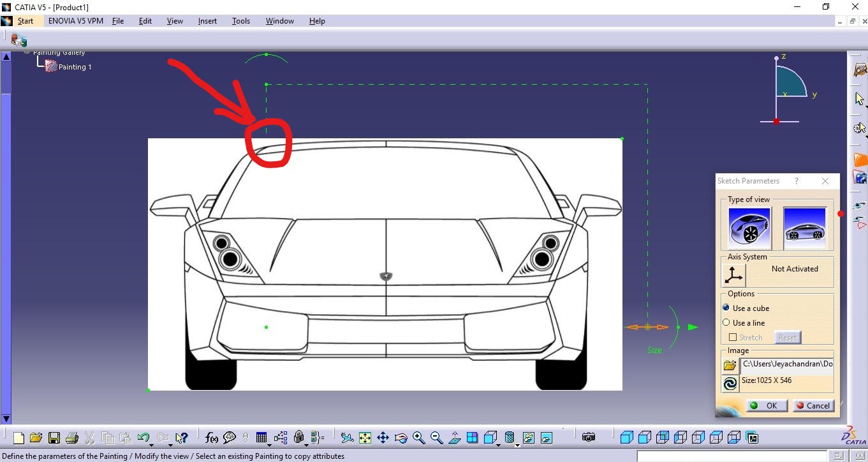Select the Use a cube option
868x462 pixels.
click(x=726, y=308)
